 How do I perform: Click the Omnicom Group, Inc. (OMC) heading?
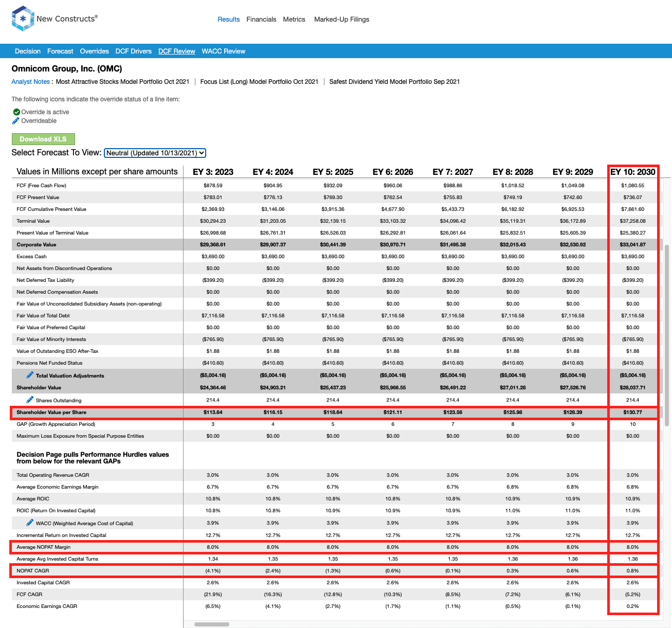coord(67,69)
